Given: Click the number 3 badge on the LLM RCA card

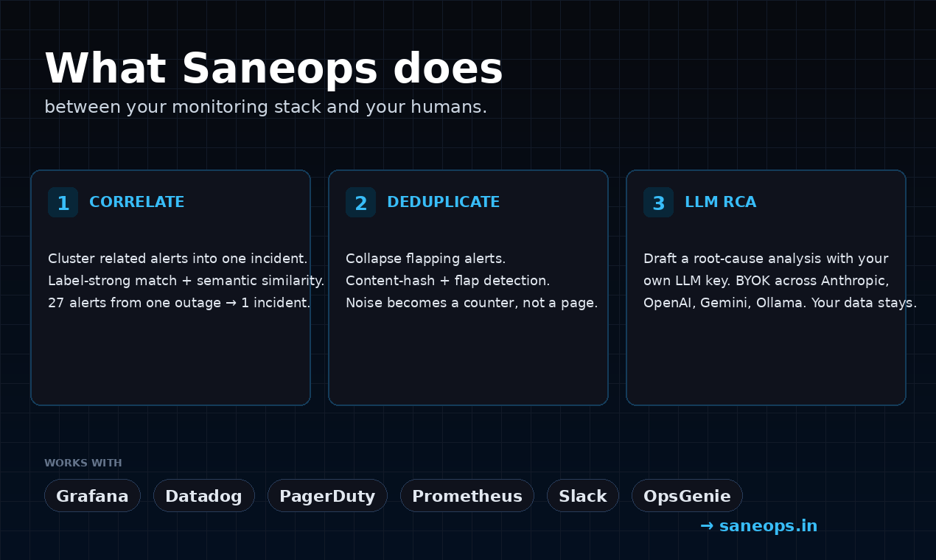Looking at the screenshot, I should 659,203.
